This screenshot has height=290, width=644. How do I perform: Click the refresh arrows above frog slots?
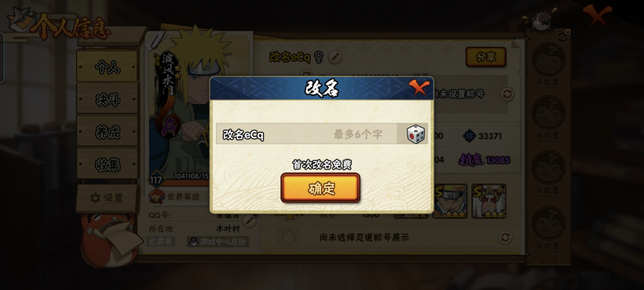(x=563, y=36)
